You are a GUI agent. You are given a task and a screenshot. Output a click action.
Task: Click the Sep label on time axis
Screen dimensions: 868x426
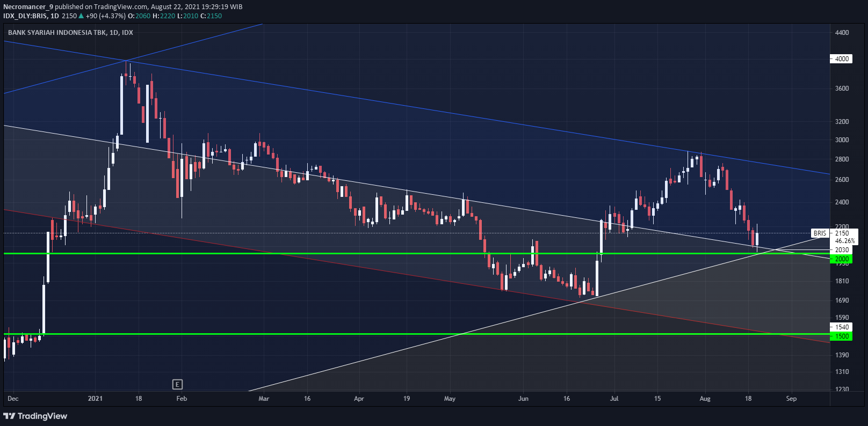tap(791, 398)
